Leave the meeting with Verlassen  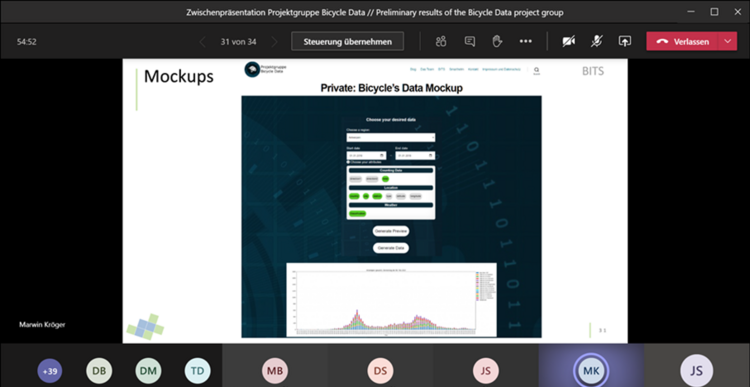(x=683, y=42)
